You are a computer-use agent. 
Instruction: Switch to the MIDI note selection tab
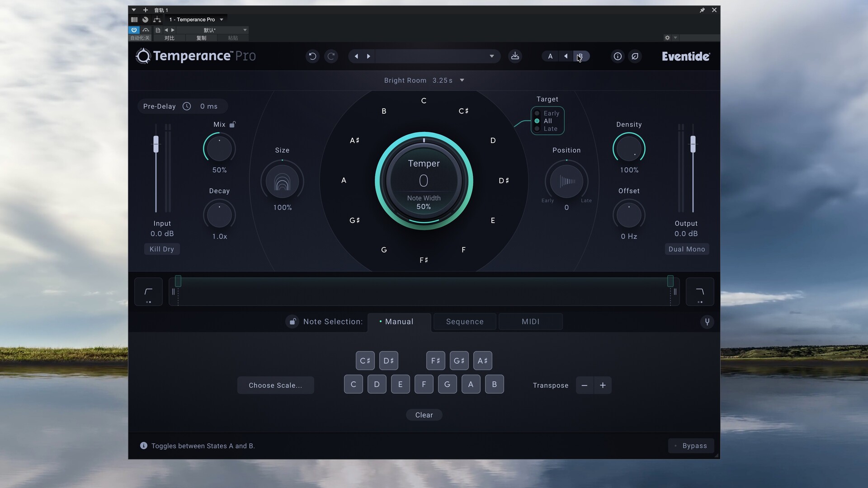[530, 322]
